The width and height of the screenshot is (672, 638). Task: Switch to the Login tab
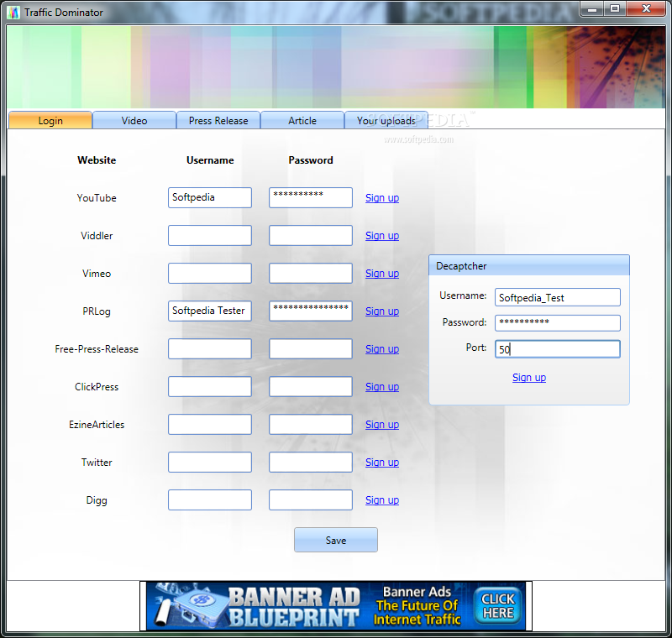pyautogui.click(x=50, y=120)
